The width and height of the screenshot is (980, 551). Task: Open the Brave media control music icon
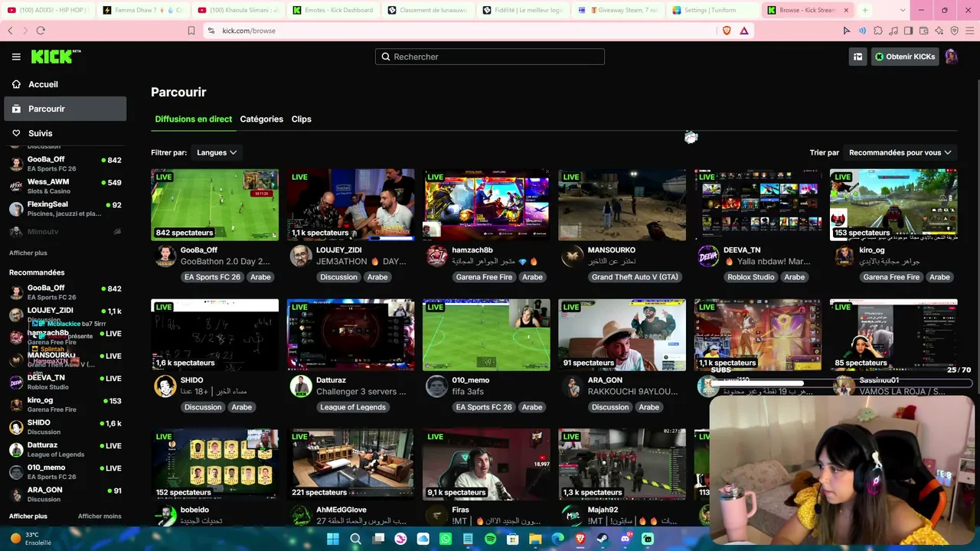(893, 31)
